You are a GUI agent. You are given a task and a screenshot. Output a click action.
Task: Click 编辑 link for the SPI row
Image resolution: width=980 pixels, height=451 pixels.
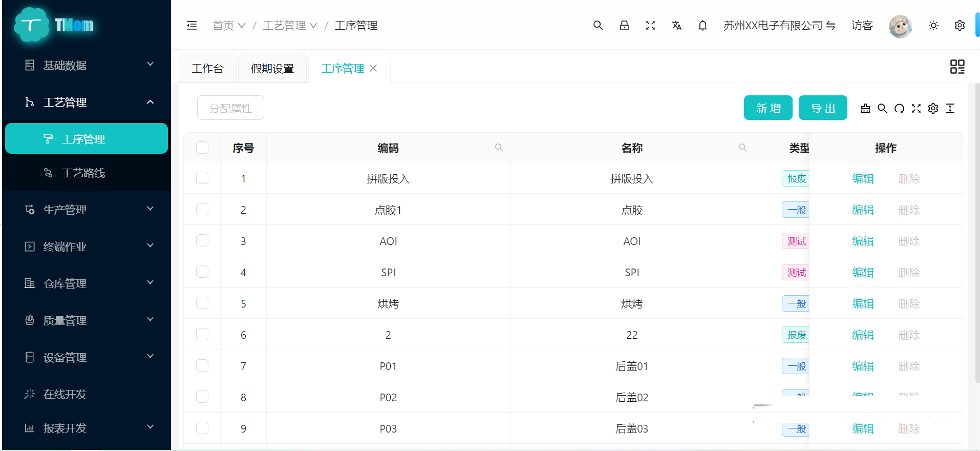click(x=863, y=272)
